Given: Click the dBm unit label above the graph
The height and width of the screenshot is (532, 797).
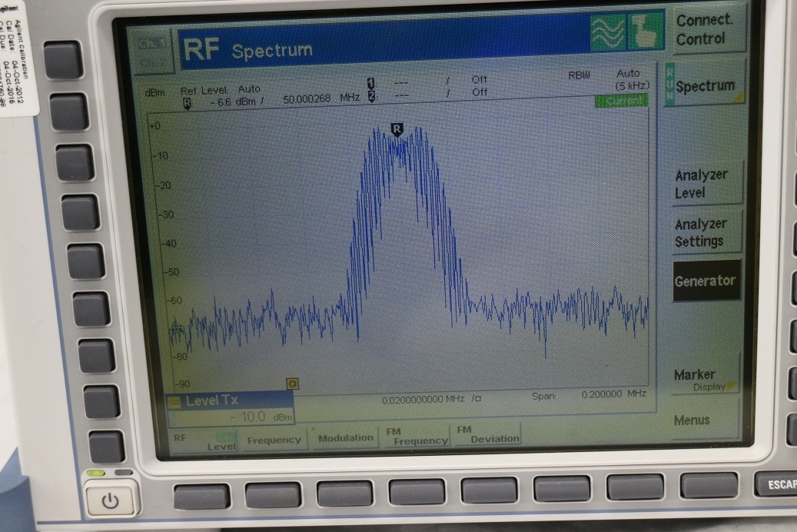Looking at the screenshot, I should 155,92.
